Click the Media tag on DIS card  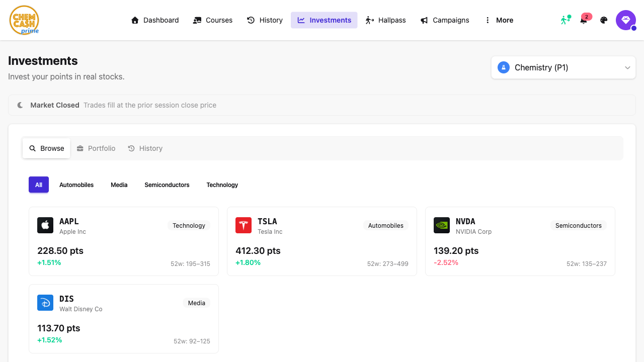pos(197,303)
